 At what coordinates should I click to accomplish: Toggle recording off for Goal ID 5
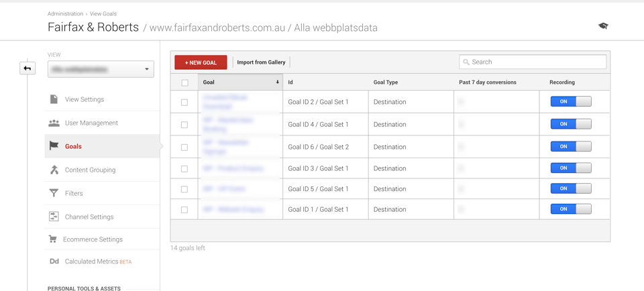click(571, 188)
